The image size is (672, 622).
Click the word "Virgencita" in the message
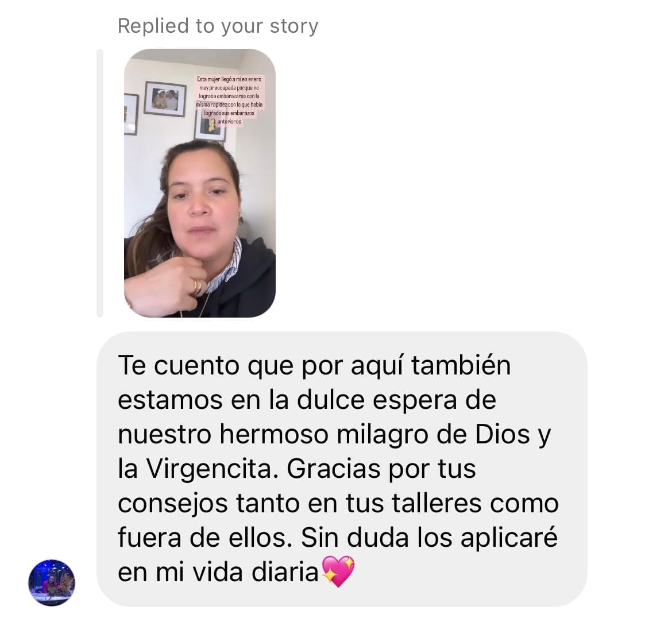[x=209, y=469]
